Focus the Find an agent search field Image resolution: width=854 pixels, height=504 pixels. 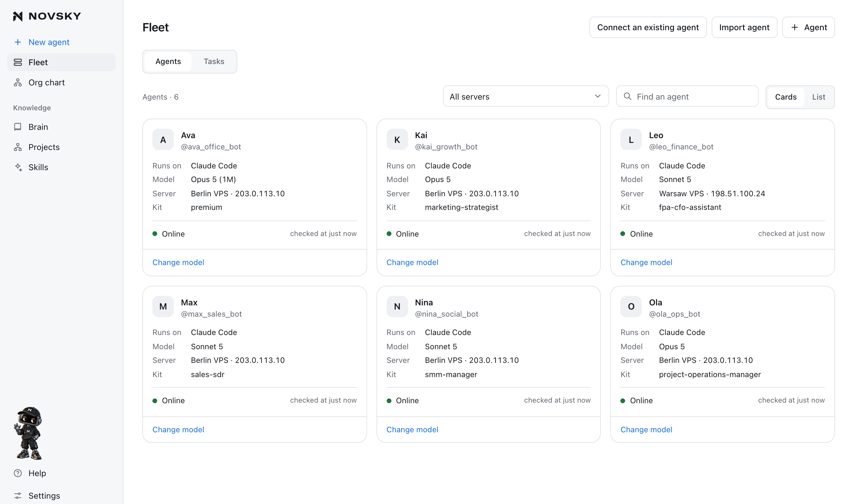pos(687,96)
